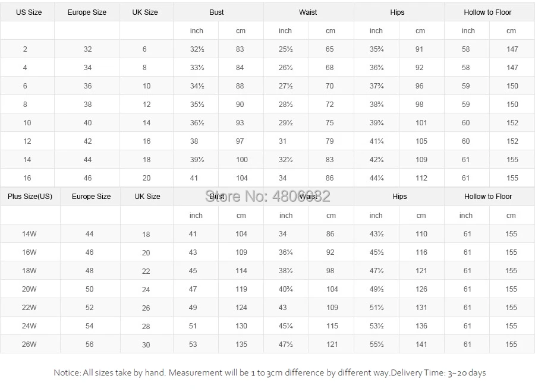Click the notice text about hand measurements

(269, 373)
